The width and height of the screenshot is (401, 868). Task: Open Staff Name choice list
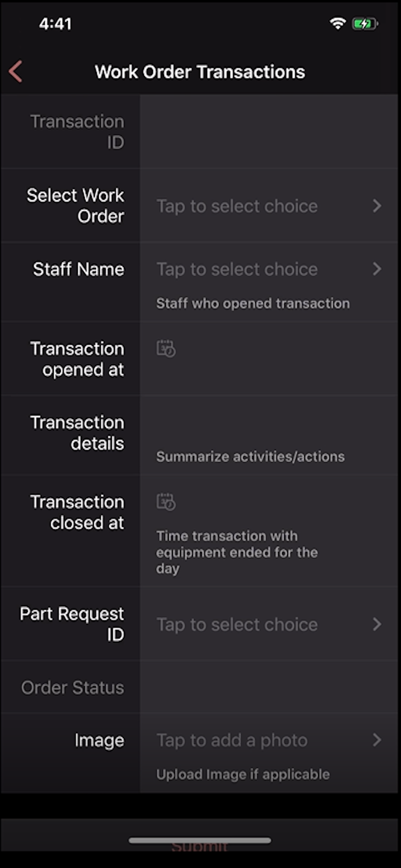click(269, 269)
